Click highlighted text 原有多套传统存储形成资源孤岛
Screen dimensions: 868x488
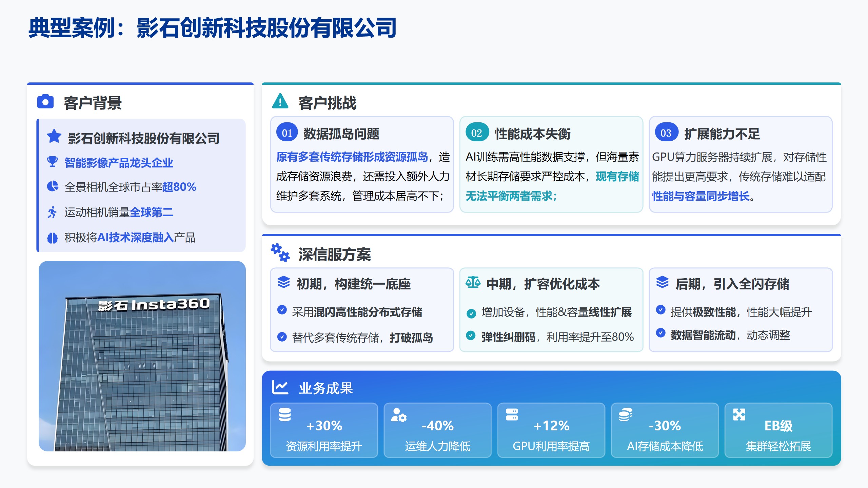tap(352, 157)
